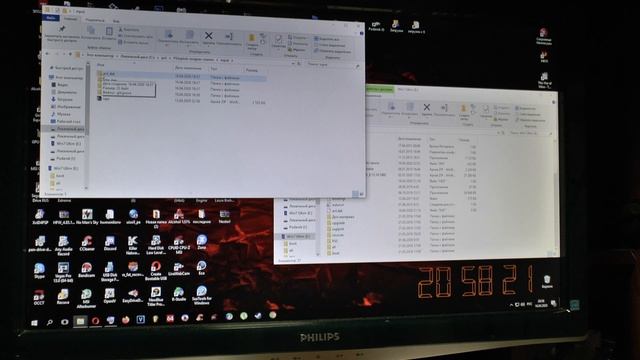Click the Rename icon in back Explorer window
640x360 pixels.
tap(444, 108)
